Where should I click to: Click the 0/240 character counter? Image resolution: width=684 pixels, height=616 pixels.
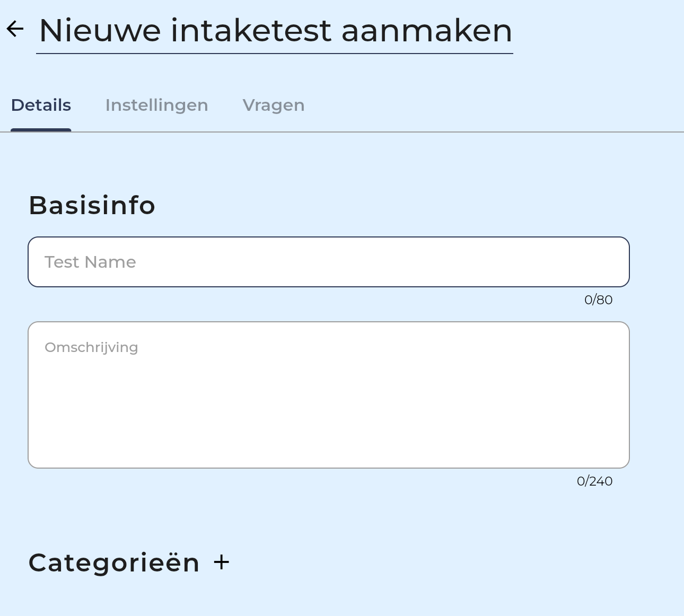coord(594,481)
